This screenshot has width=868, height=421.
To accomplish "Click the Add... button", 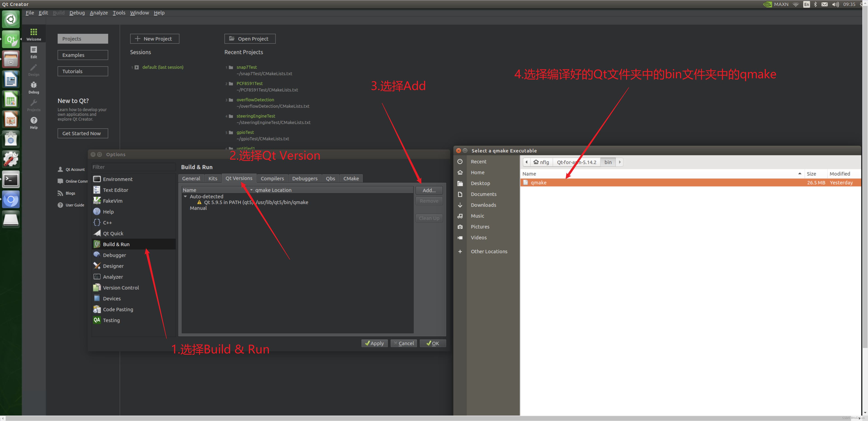I will pyautogui.click(x=429, y=190).
